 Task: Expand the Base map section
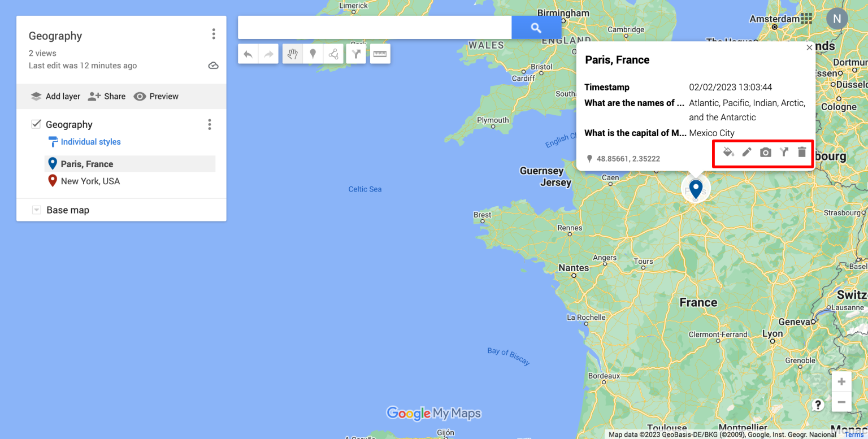[36, 210]
